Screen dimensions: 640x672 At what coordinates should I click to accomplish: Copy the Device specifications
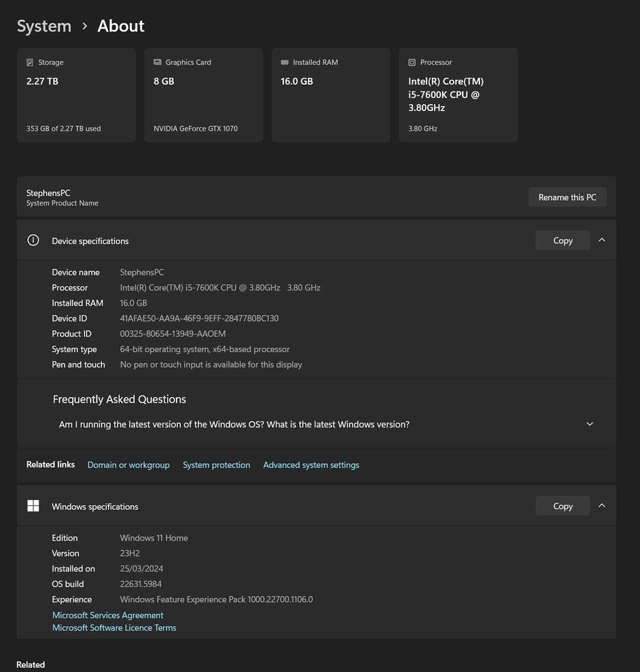click(x=563, y=241)
